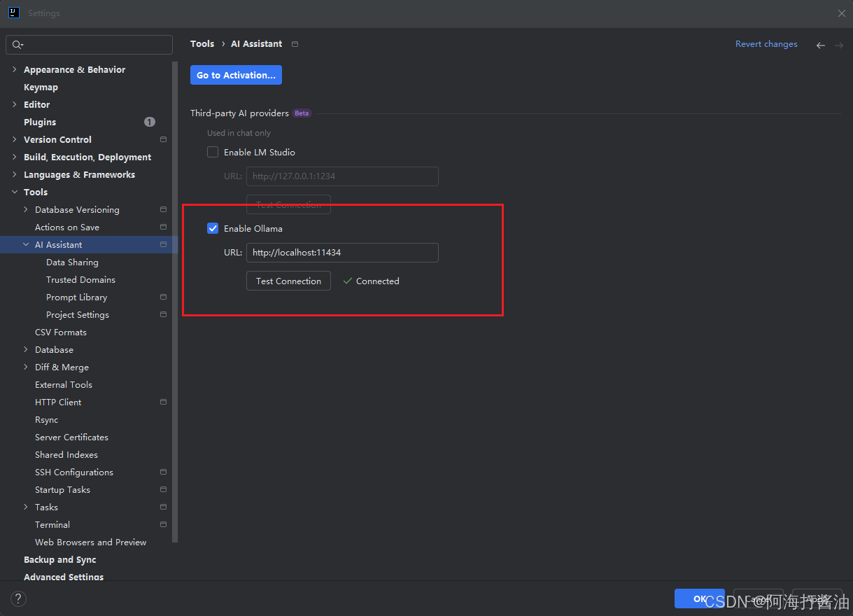
Task: Open the Rsync settings page
Action: coord(47,419)
